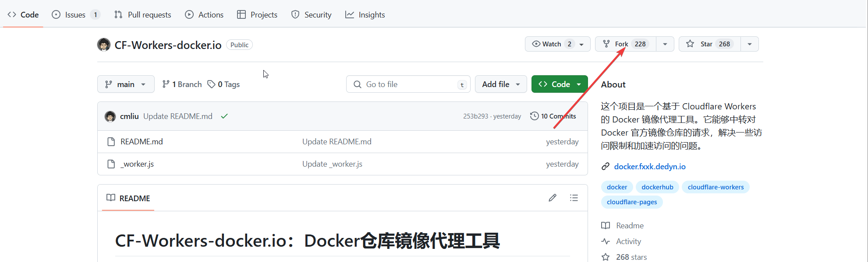Open the README outline list icon
Image resolution: width=868 pixels, height=262 pixels.
(x=574, y=198)
